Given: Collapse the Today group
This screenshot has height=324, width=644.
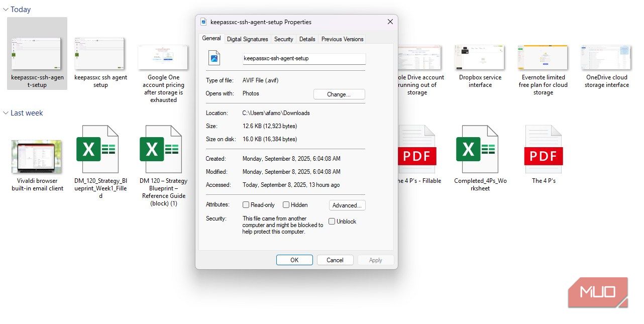Looking at the screenshot, I should pyautogui.click(x=6, y=10).
